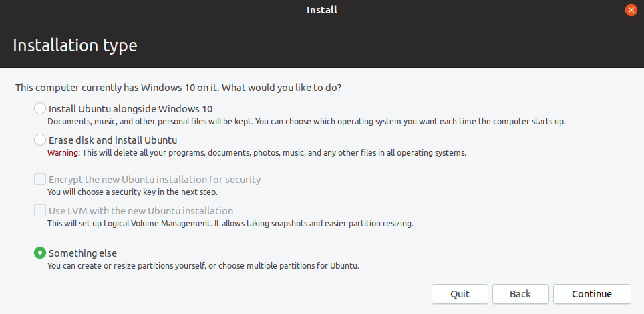Close the Install window with the orange X
644x314 pixels.
pos(630,10)
